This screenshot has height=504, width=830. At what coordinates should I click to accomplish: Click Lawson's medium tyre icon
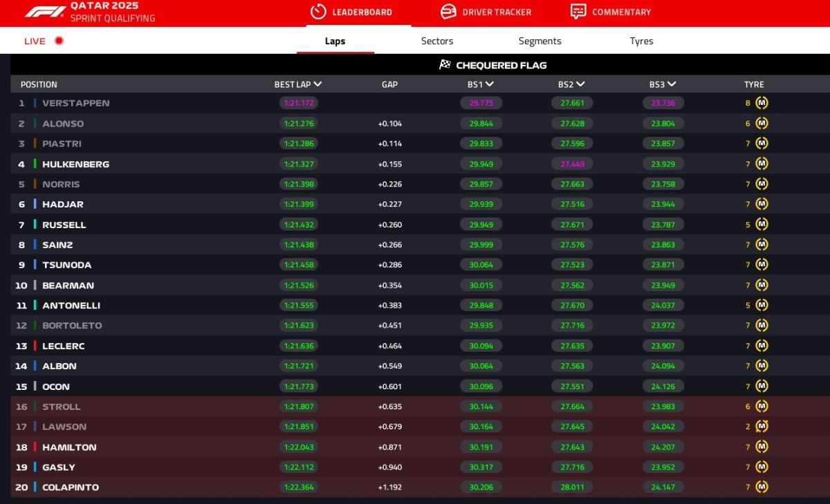(762, 427)
